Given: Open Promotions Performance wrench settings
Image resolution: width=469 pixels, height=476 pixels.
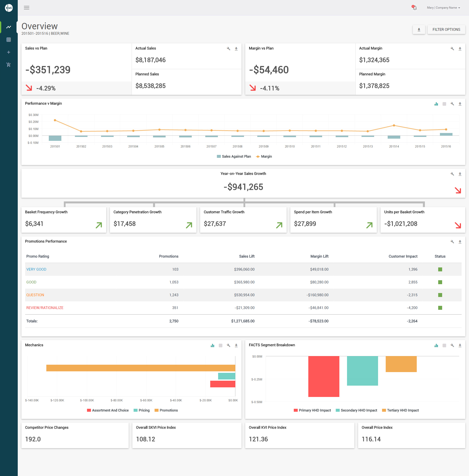Looking at the screenshot, I should point(452,242).
